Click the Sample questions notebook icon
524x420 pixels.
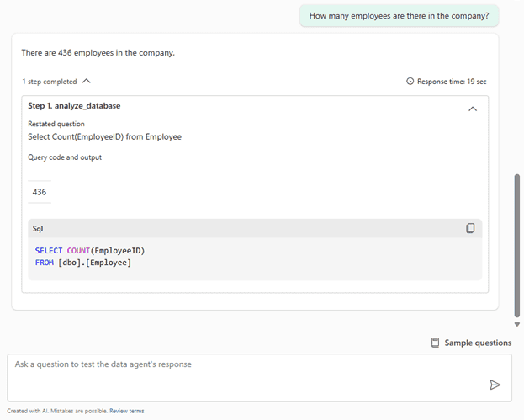coord(435,343)
